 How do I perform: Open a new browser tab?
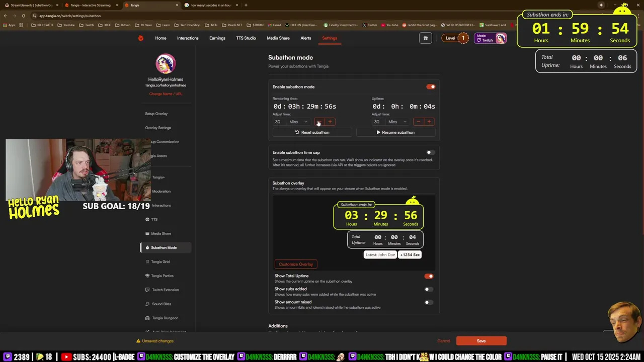[246, 5]
